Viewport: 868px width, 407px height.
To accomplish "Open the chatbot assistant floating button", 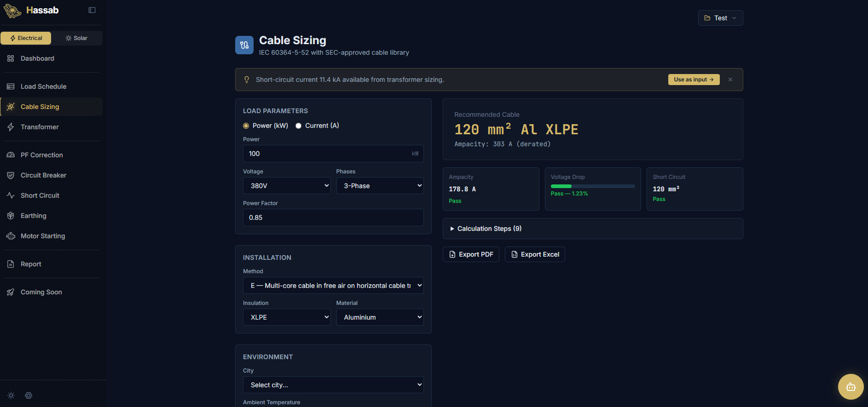I will point(851,387).
